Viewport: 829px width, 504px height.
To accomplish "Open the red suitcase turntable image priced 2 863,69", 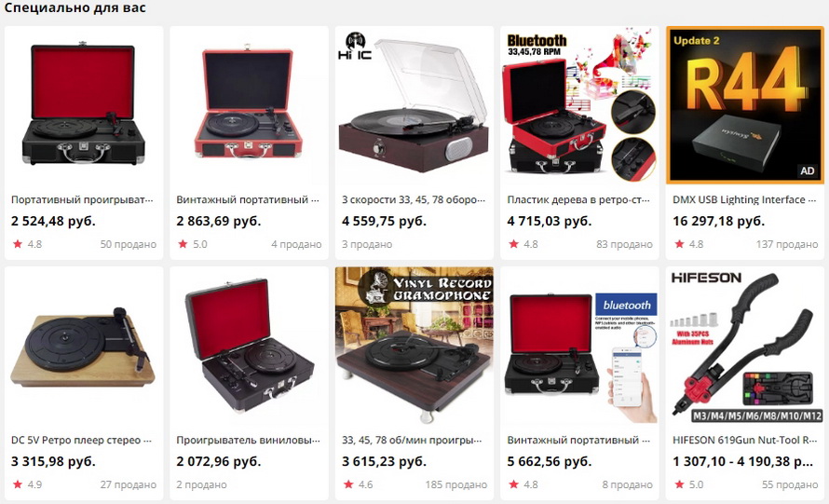I will [x=249, y=105].
